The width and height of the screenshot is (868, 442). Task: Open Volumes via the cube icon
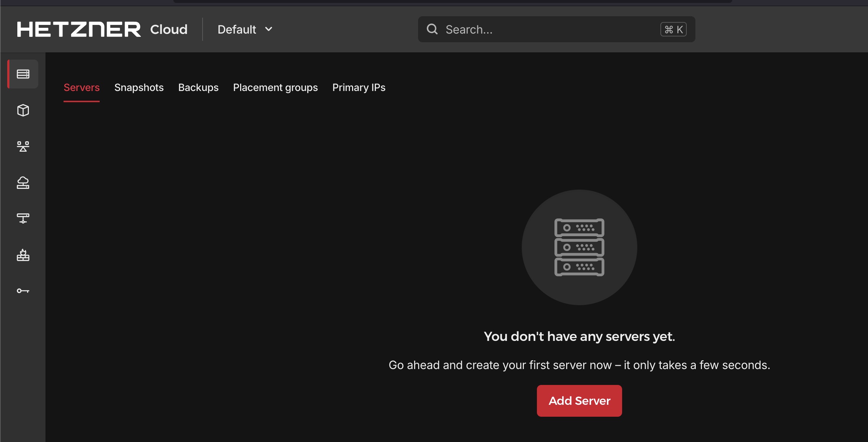pyautogui.click(x=23, y=110)
